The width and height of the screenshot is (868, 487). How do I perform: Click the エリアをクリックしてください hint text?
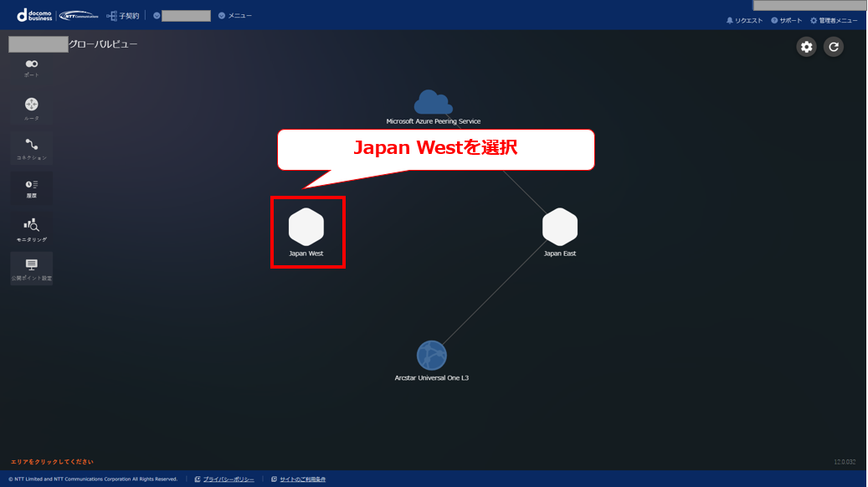pos(52,462)
